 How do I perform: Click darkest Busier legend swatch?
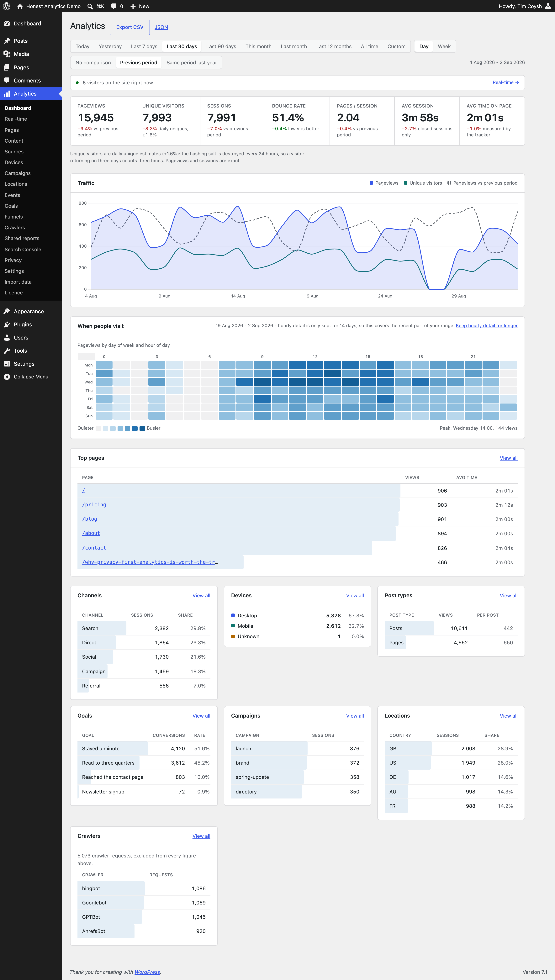click(x=142, y=428)
